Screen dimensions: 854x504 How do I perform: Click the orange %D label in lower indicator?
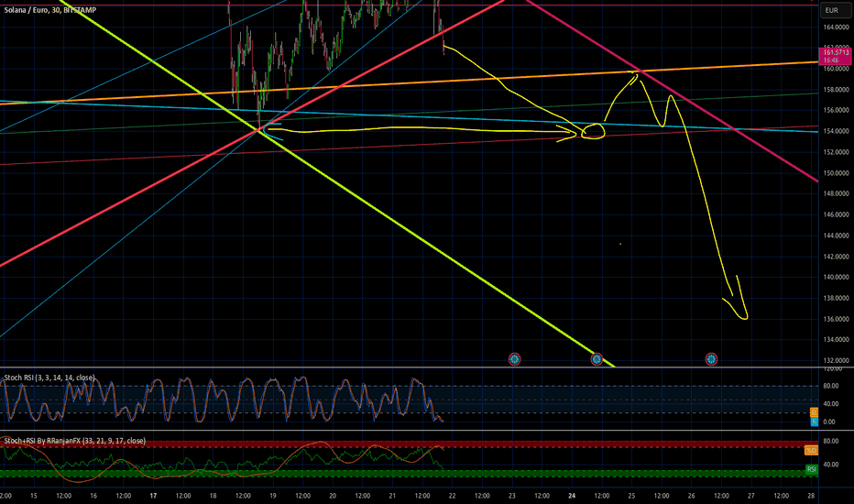[812, 450]
